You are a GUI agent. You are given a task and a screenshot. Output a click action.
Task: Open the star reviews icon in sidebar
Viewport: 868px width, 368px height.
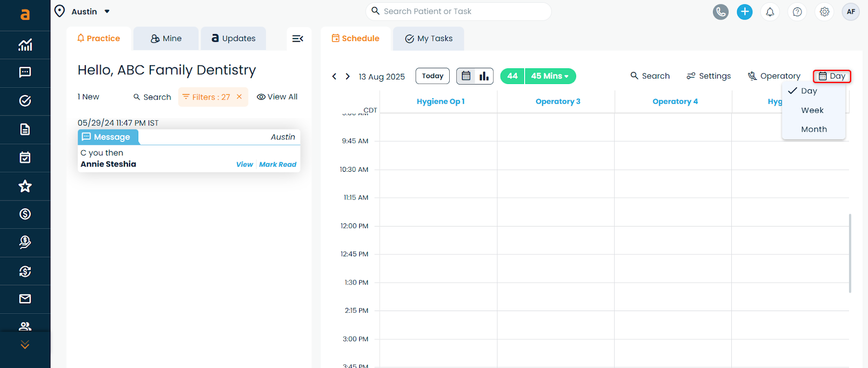tap(25, 186)
